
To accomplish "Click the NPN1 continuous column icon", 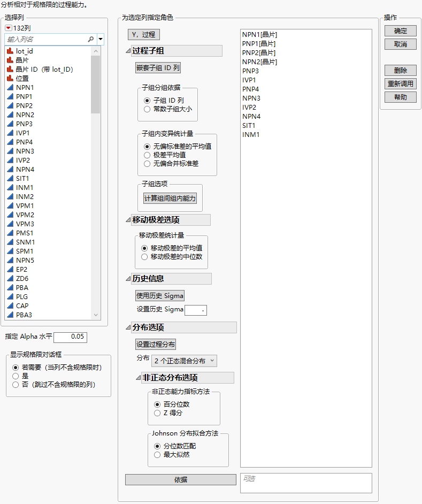I will pos(10,87).
